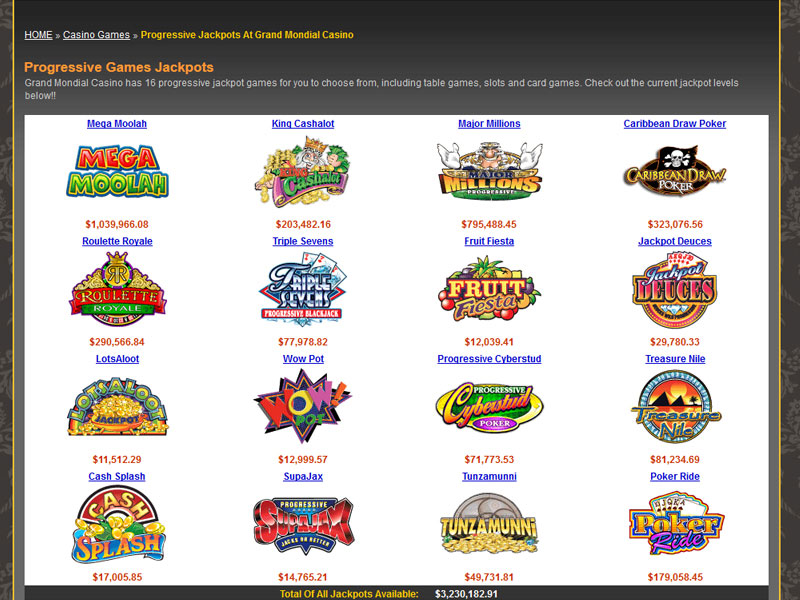Click the $14,765.21 SupaJax amount
Viewport: 800px width, 600px height.
pos(303,577)
